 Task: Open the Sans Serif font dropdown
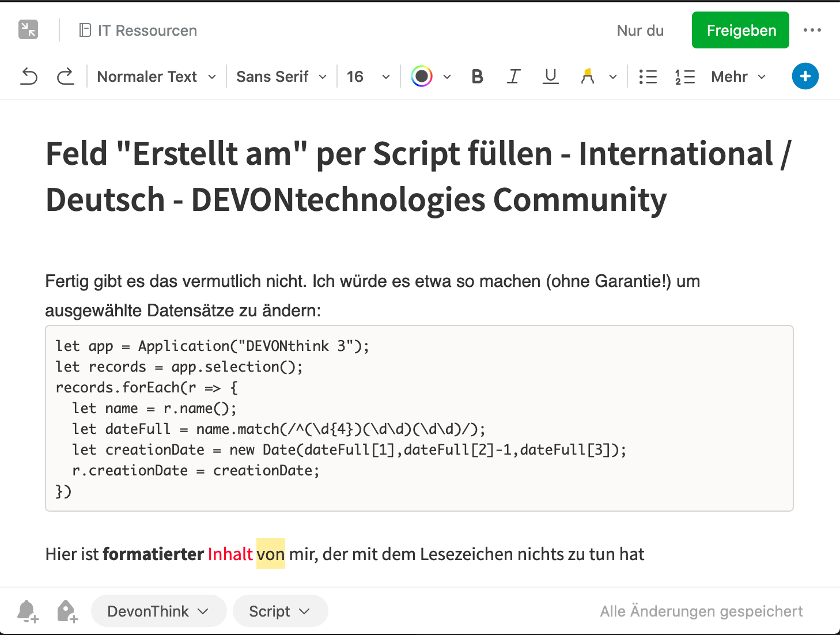point(281,77)
